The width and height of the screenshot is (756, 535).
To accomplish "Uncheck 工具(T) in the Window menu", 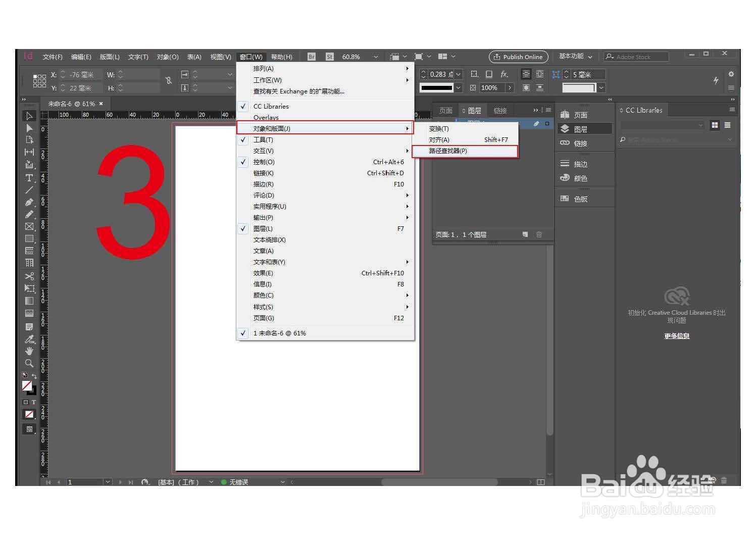I will click(243, 140).
